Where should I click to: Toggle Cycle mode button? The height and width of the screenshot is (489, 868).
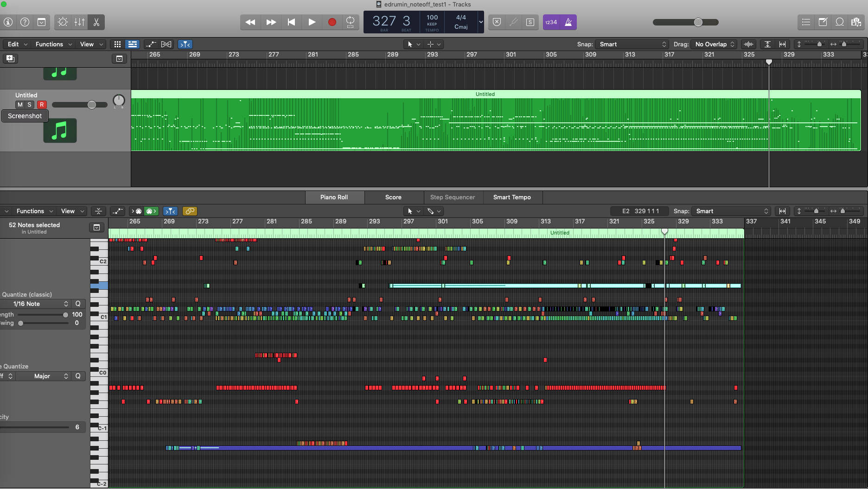pos(351,22)
